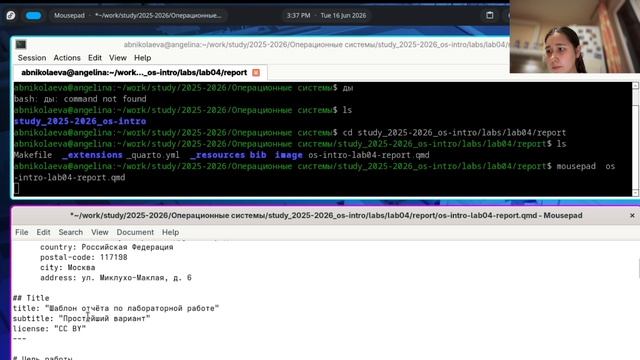Close the Mousepad window
Viewport: 640px width, 360px height.
point(632,216)
